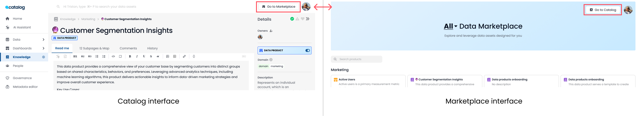644x116 pixels.
Task: Switch to the 12 Subpages & Map tab
Action: point(94,48)
